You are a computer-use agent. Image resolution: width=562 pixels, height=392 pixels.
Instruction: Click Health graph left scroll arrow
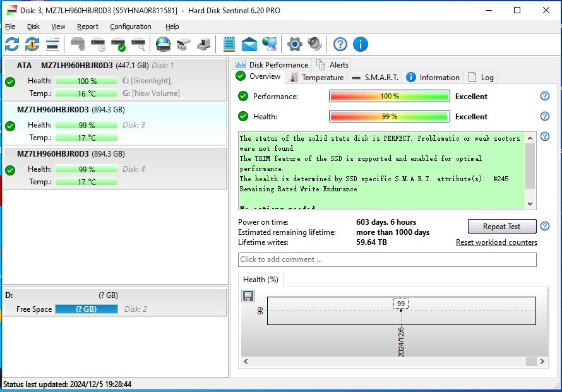(246, 361)
